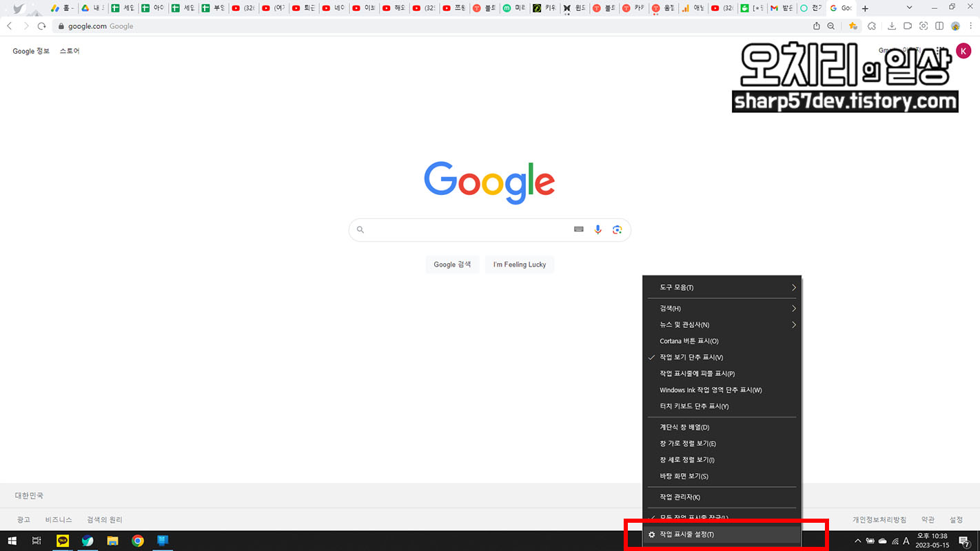This screenshot has width=980, height=551.
Task: Click the Wi-Fi network tray icon
Action: click(895, 541)
